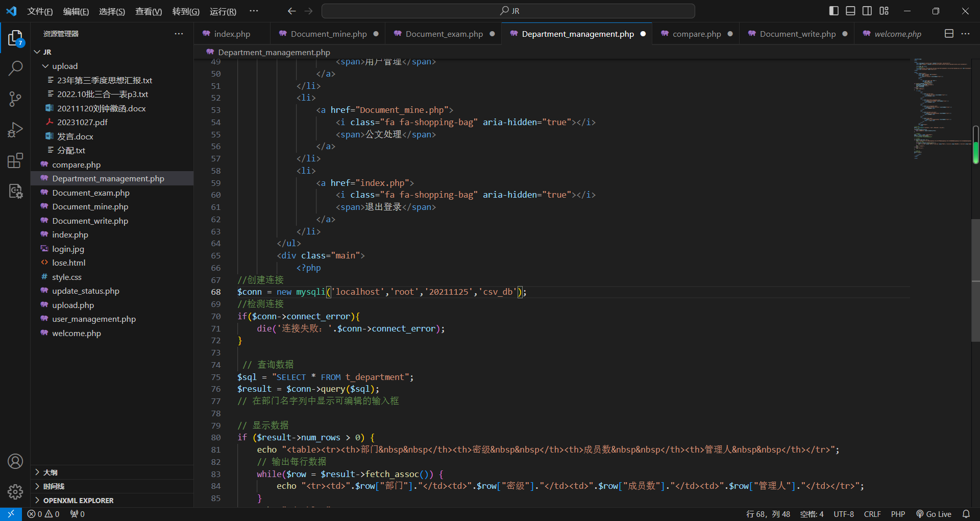Open the Search view in activity bar
The image size is (980, 521).
pyautogui.click(x=15, y=68)
